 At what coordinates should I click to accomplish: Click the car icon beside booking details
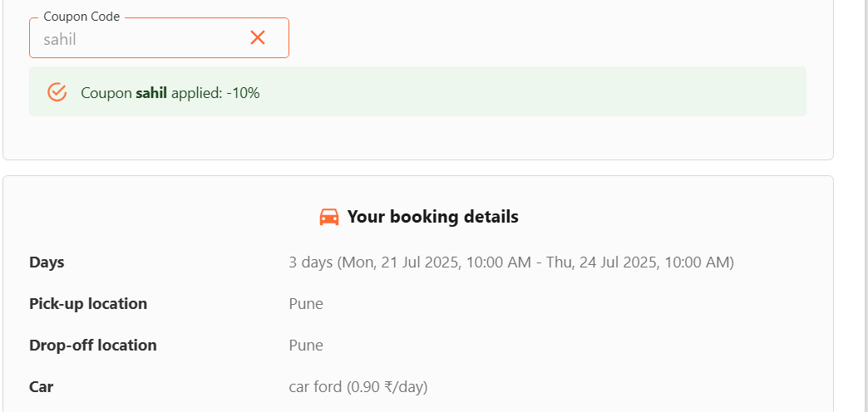click(329, 218)
